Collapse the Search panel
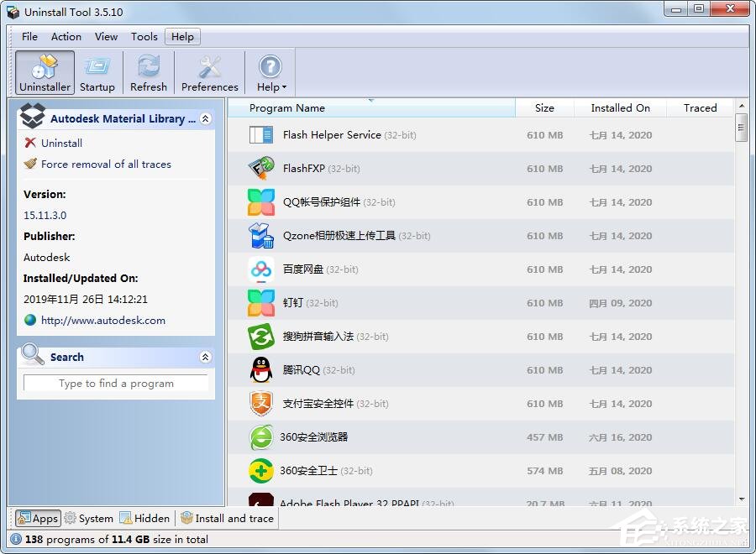756x554 pixels. (x=205, y=357)
